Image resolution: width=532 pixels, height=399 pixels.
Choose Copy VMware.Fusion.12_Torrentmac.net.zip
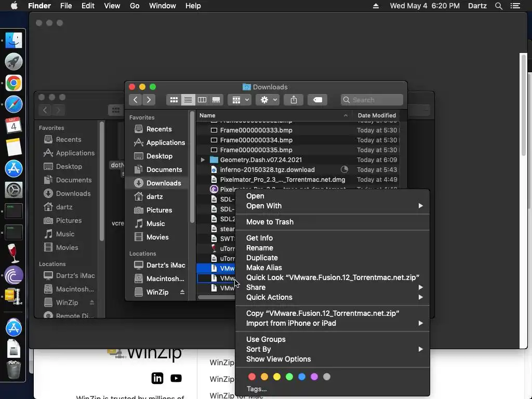332,313
